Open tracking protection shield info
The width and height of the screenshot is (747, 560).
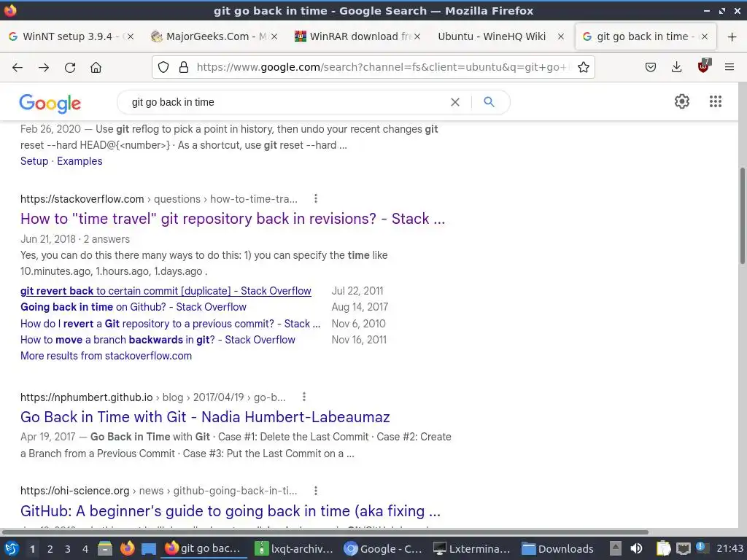point(163,67)
